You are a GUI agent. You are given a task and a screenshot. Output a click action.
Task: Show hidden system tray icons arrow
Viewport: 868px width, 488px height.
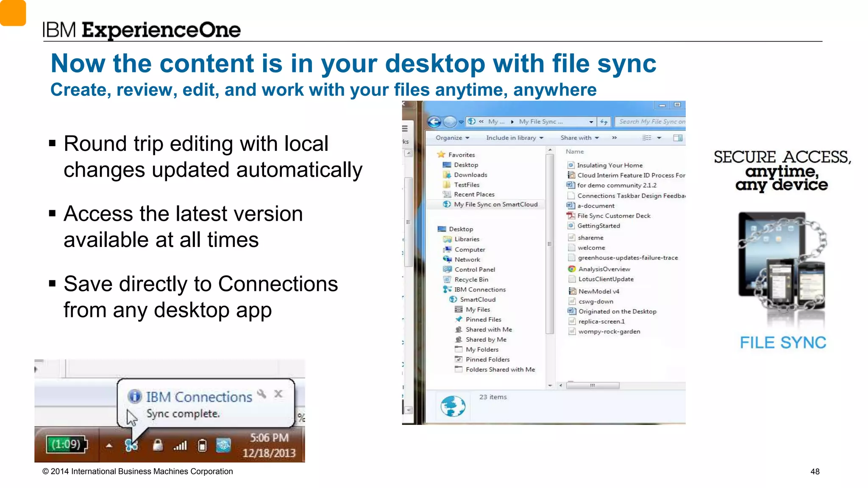coord(109,445)
